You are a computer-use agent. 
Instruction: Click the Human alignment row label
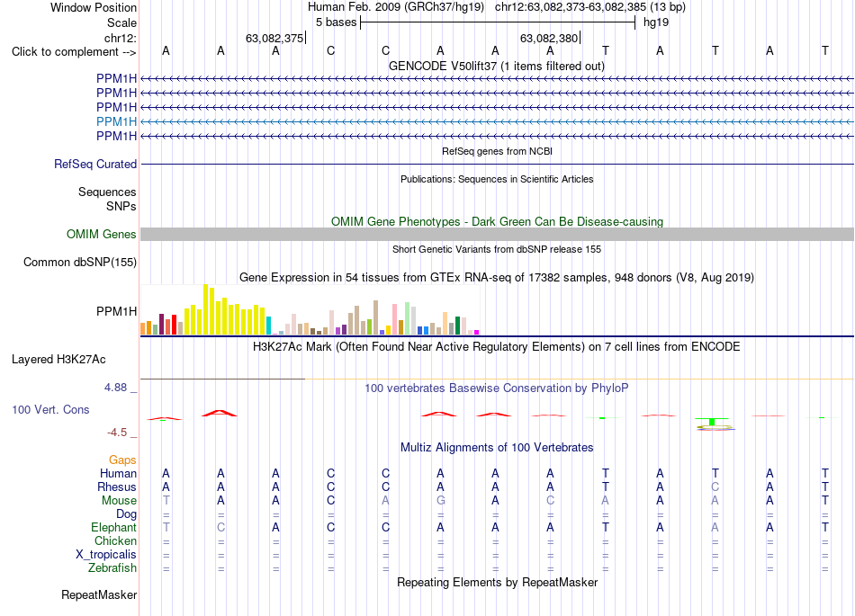(x=118, y=473)
